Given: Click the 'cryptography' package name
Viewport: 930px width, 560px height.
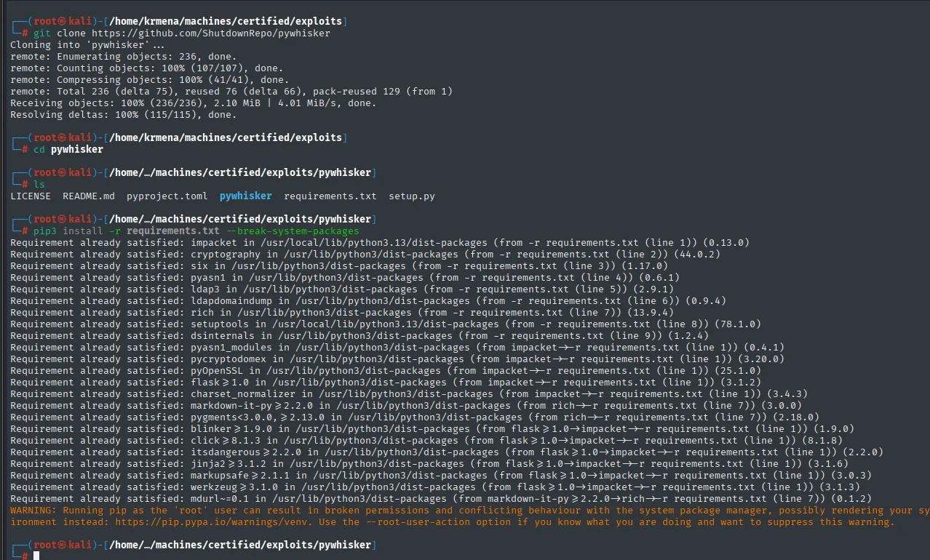Looking at the screenshot, I should [x=226, y=254].
